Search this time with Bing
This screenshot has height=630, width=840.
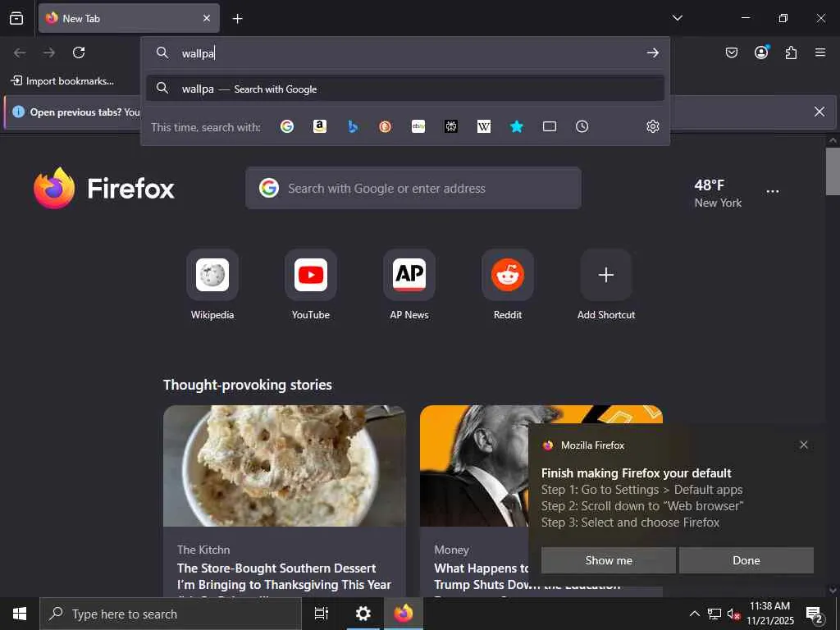[x=353, y=126]
